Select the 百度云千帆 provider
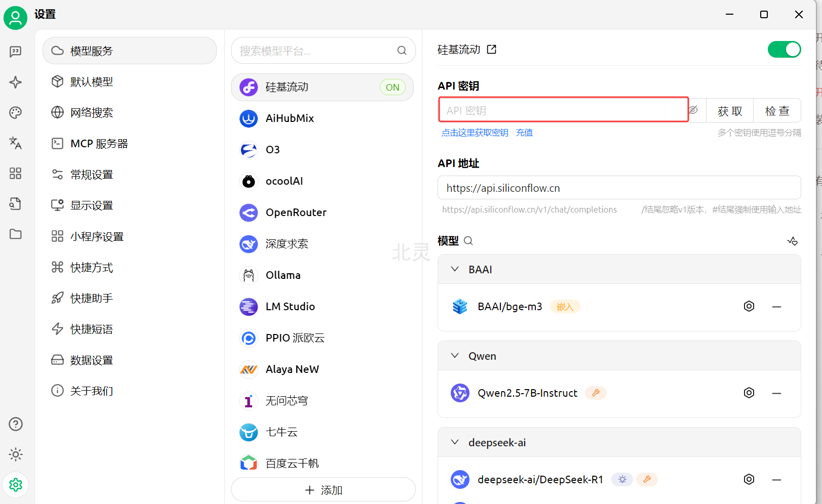Viewport: 822px width, 504px height. tap(323, 463)
